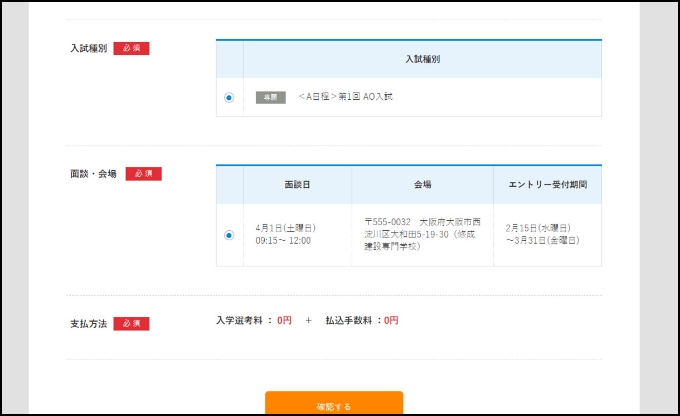The image size is (680, 416).
Task: Click the red 必須 badge beside 面談・会場
Action: click(143, 173)
